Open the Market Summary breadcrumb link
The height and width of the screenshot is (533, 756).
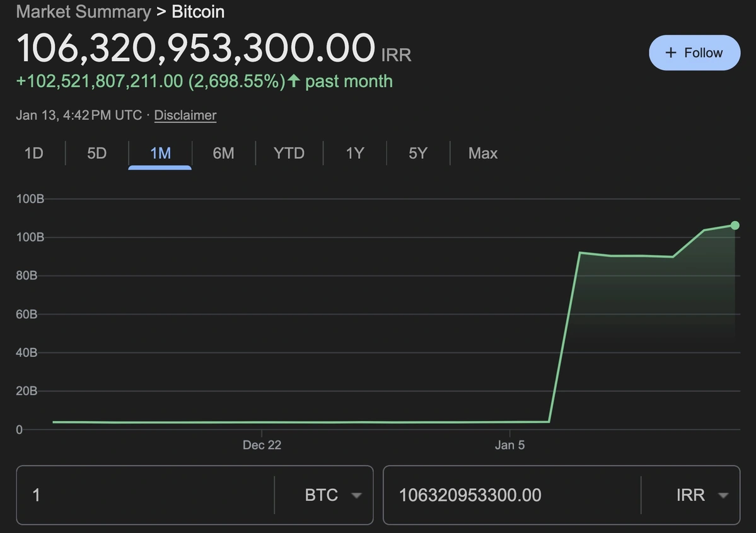tap(83, 12)
